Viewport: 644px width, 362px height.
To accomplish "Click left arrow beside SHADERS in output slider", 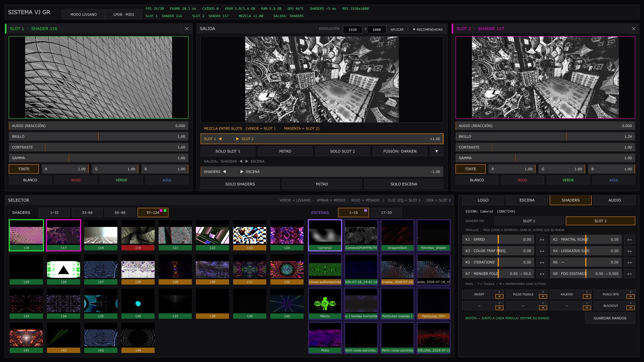I will 224,172.
